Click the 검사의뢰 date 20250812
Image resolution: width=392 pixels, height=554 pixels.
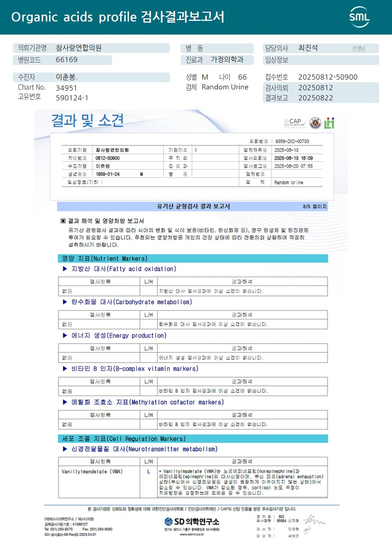[x=316, y=88]
